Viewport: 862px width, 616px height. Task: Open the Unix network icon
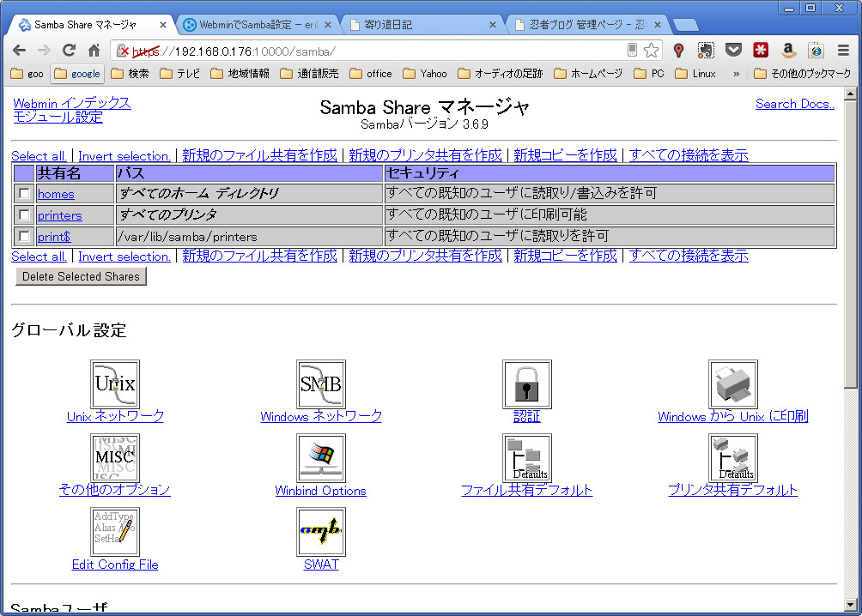pyautogui.click(x=115, y=384)
